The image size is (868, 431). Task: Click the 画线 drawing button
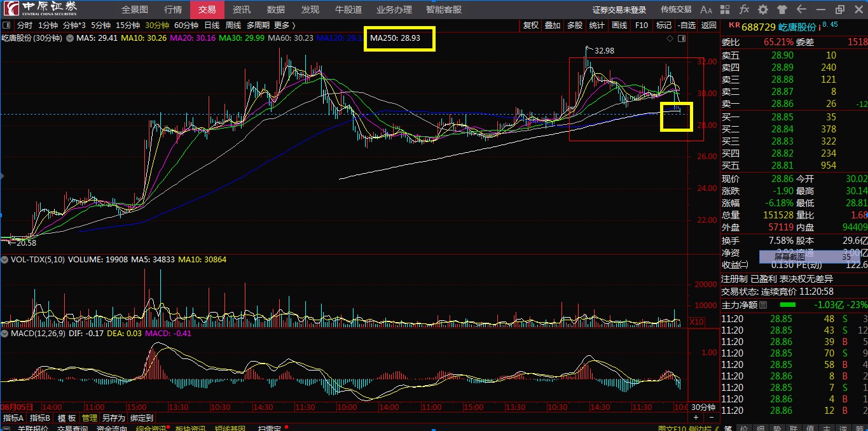click(619, 25)
